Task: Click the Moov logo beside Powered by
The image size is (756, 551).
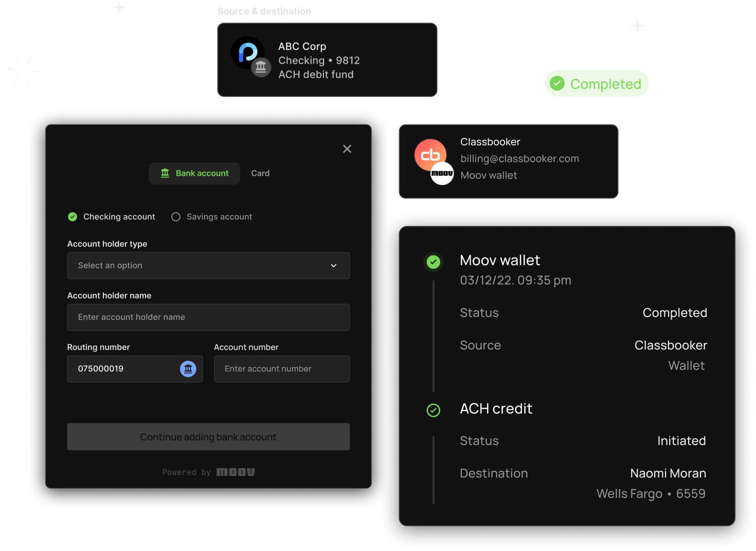Action: coord(236,472)
